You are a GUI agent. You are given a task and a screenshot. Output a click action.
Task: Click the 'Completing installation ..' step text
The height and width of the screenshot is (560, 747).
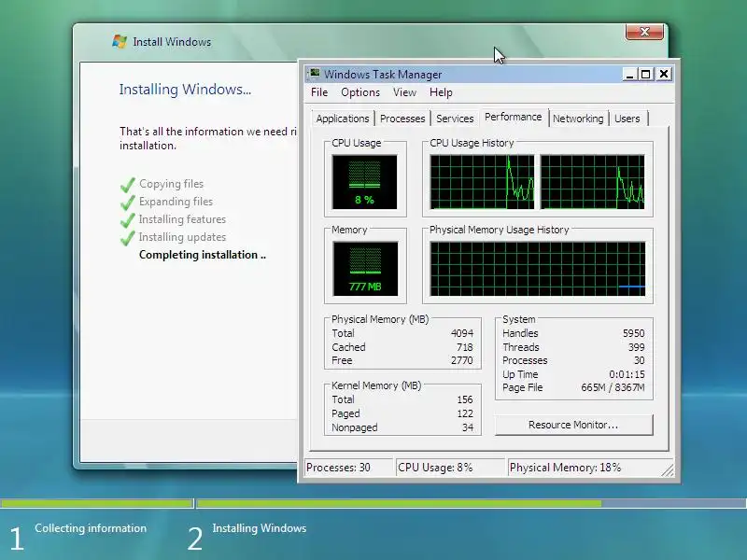coord(203,255)
